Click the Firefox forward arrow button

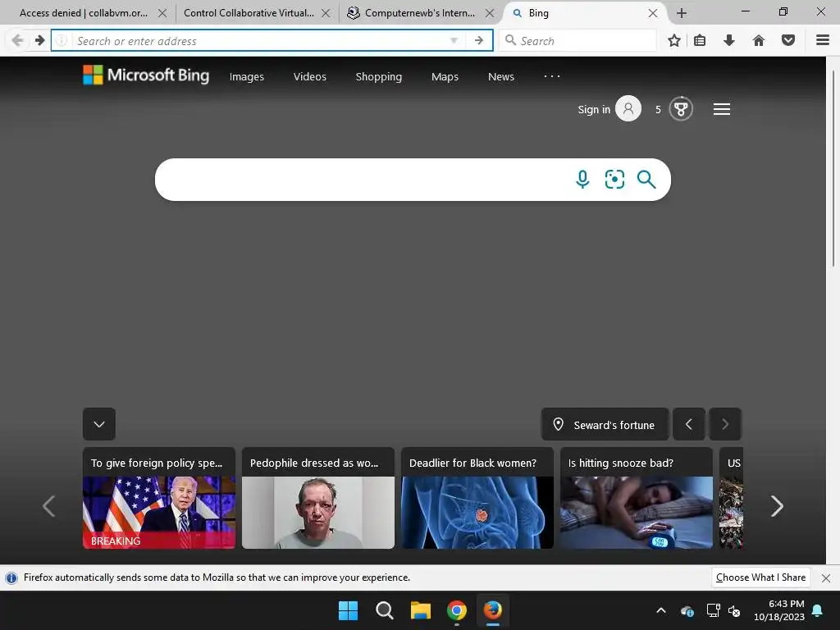click(39, 40)
